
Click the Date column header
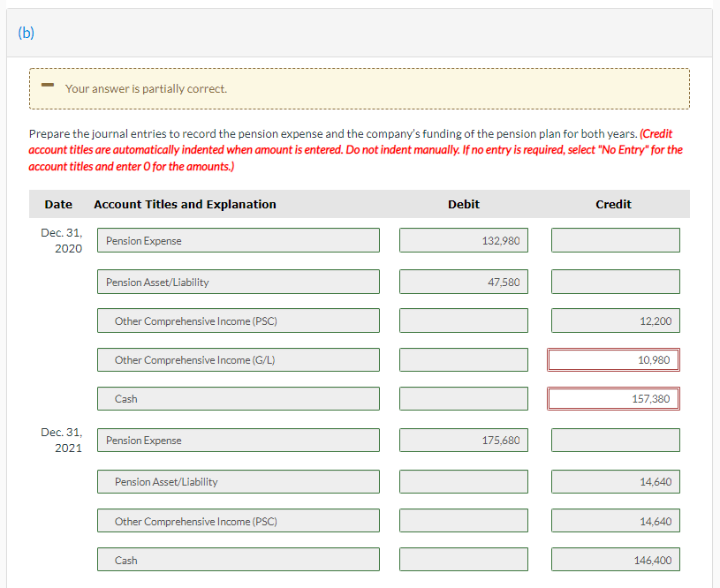58,204
